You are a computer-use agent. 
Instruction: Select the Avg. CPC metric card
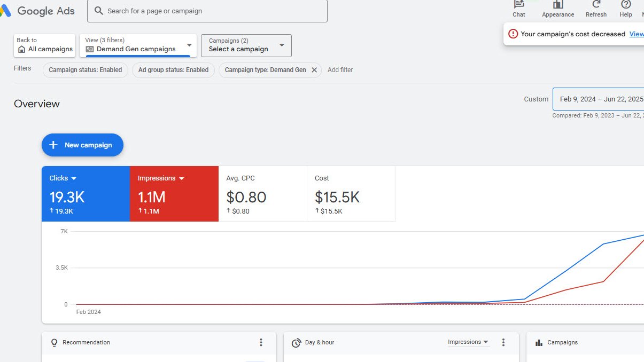pyautogui.click(x=263, y=193)
